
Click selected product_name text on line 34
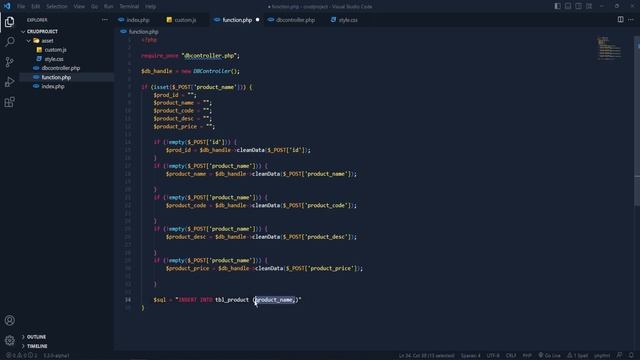[x=274, y=300]
